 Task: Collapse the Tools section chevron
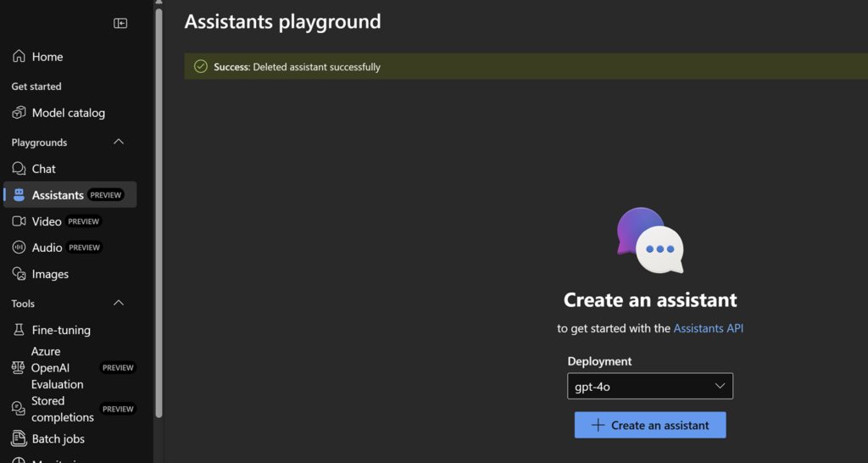(119, 303)
